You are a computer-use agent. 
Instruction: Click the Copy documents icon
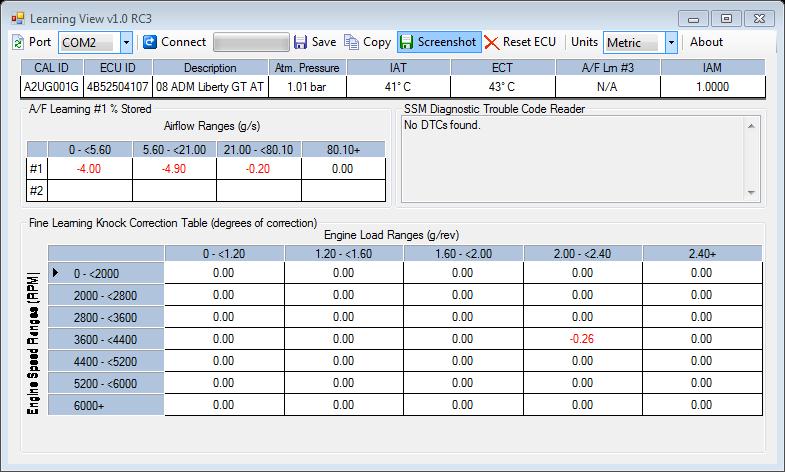(x=351, y=42)
